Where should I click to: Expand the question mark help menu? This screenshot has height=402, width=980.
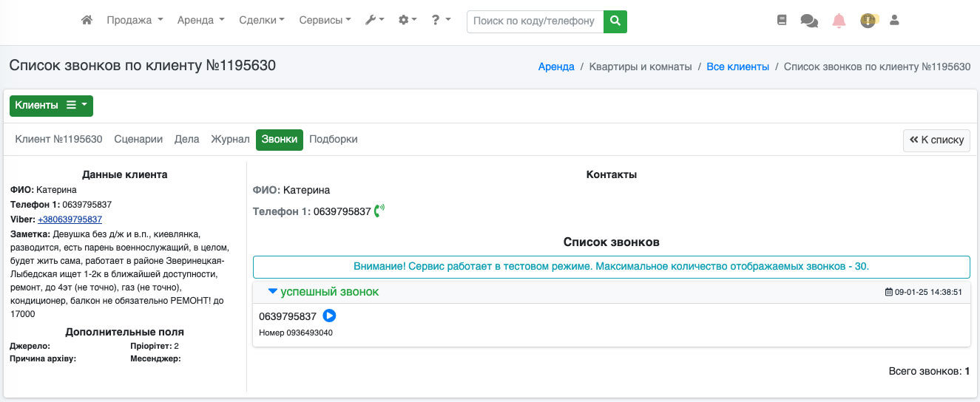[x=441, y=21]
